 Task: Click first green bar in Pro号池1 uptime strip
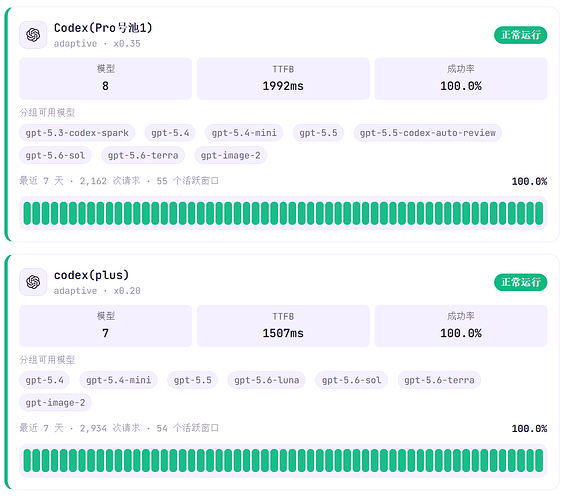tap(27, 213)
